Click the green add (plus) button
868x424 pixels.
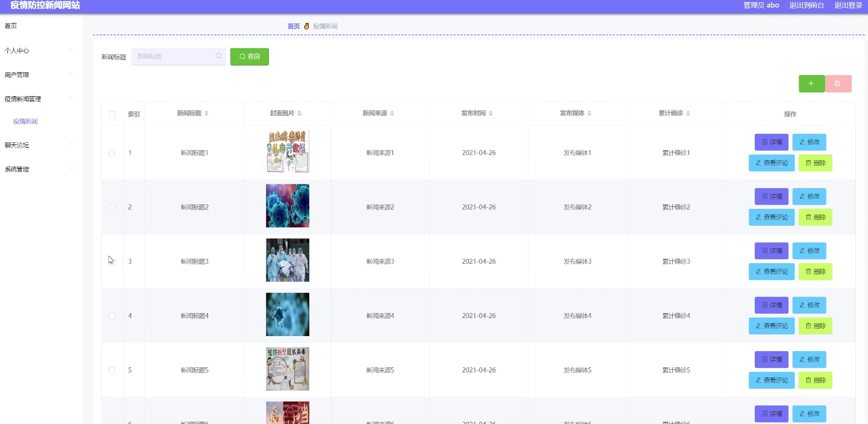click(x=811, y=83)
